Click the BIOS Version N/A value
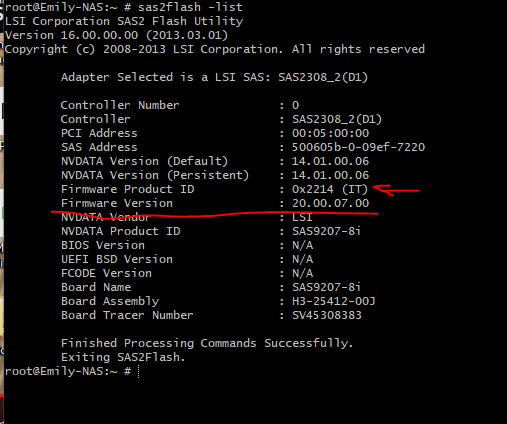The image size is (507, 424). [x=302, y=245]
